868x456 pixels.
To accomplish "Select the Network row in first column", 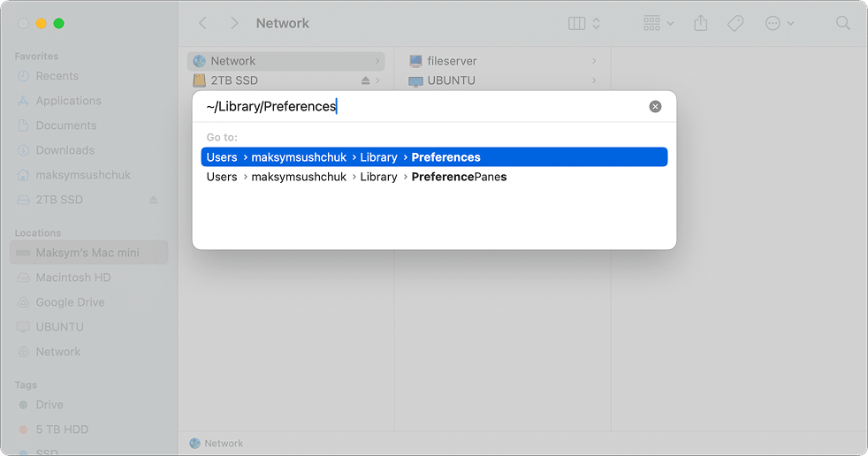I will (x=286, y=61).
